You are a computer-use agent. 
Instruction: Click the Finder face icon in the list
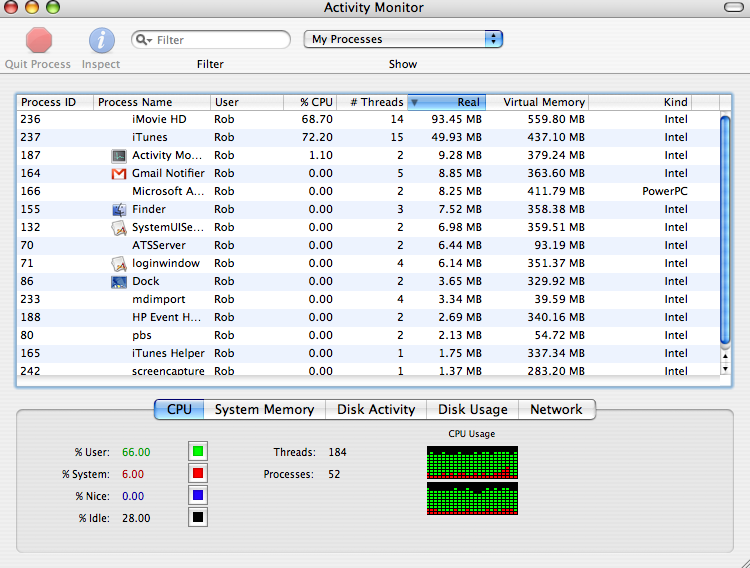[x=119, y=210]
